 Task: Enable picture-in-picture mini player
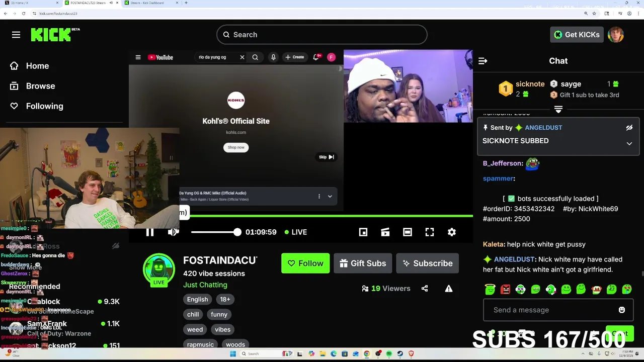tap(363, 232)
